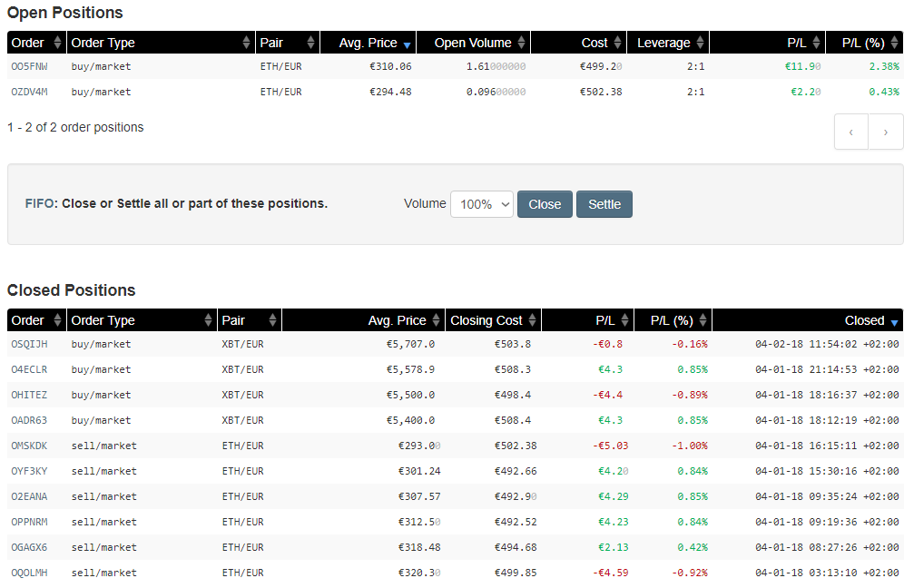The image size is (904, 588).
Task: Open order OO5FNW details
Action: [29, 66]
